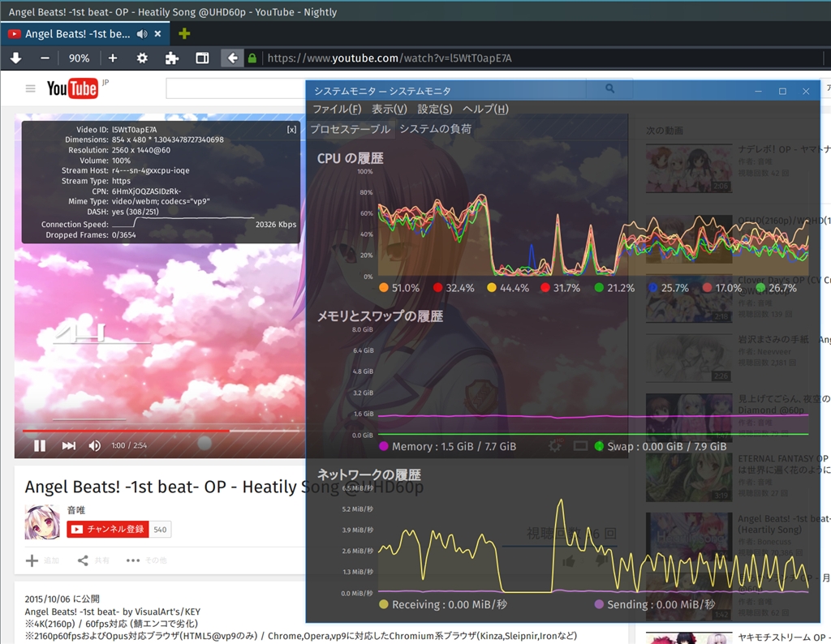Open a new tab with green plus
The width and height of the screenshot is (831, 644).
tap(184, 34)
